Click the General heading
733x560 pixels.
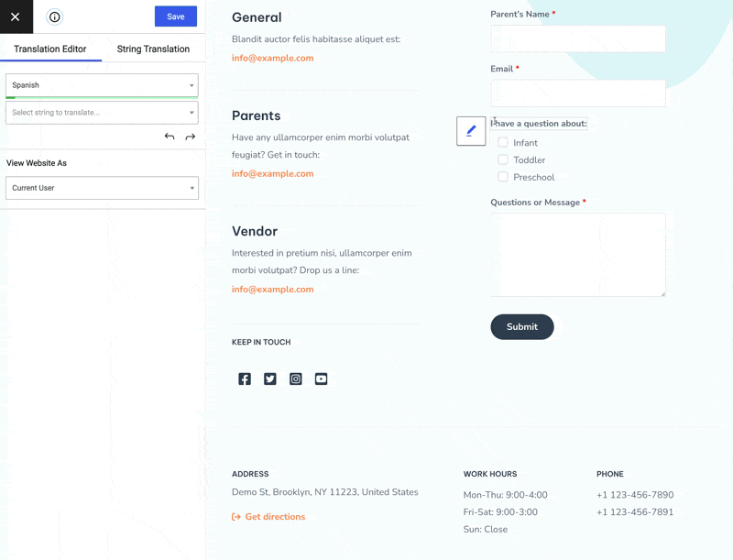coord(257,17)
